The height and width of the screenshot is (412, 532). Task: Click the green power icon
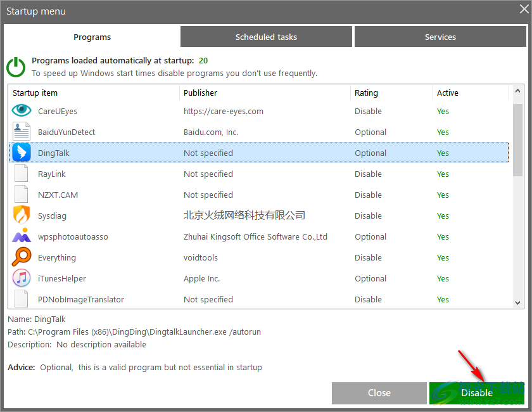(16, 67)
